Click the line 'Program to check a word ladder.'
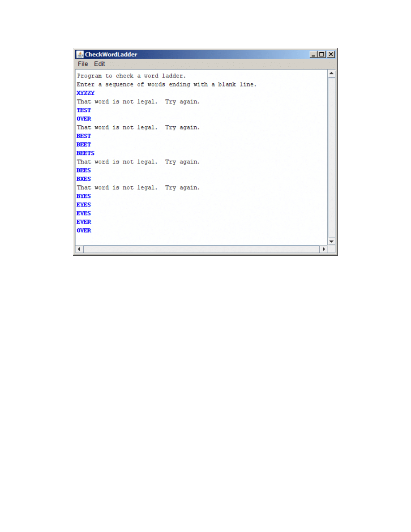Image resolution: width=411 pixels, height=532 pixels. [x=131, y=76]
